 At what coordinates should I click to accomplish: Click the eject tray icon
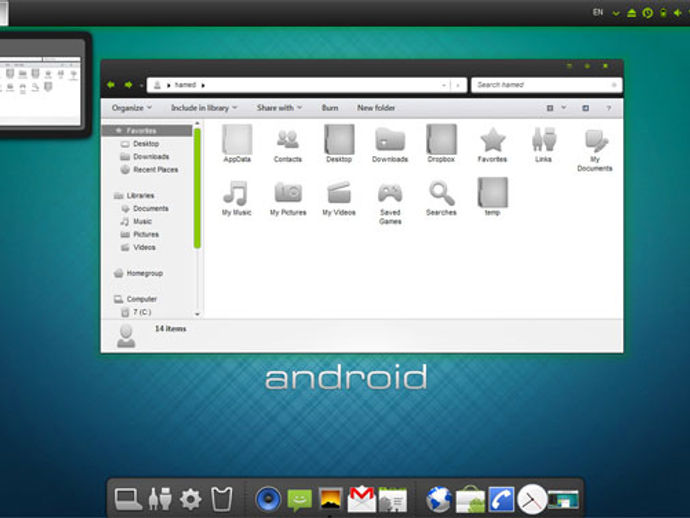point(631,13)
